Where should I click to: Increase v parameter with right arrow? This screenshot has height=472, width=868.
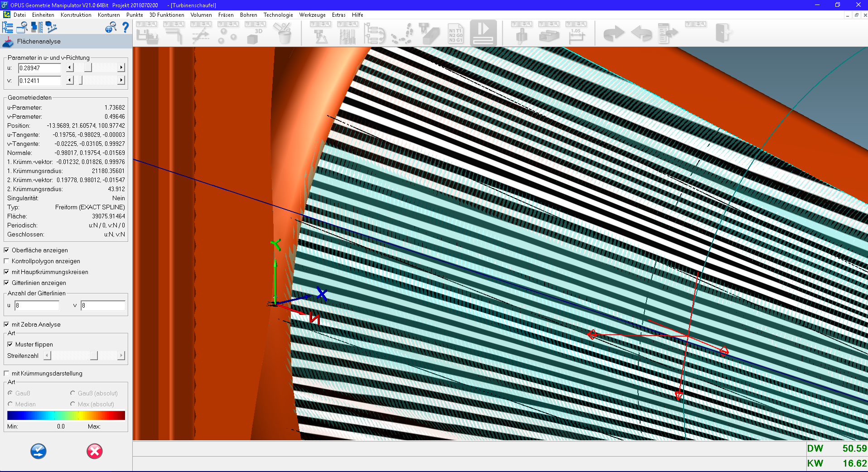[121, 80]
